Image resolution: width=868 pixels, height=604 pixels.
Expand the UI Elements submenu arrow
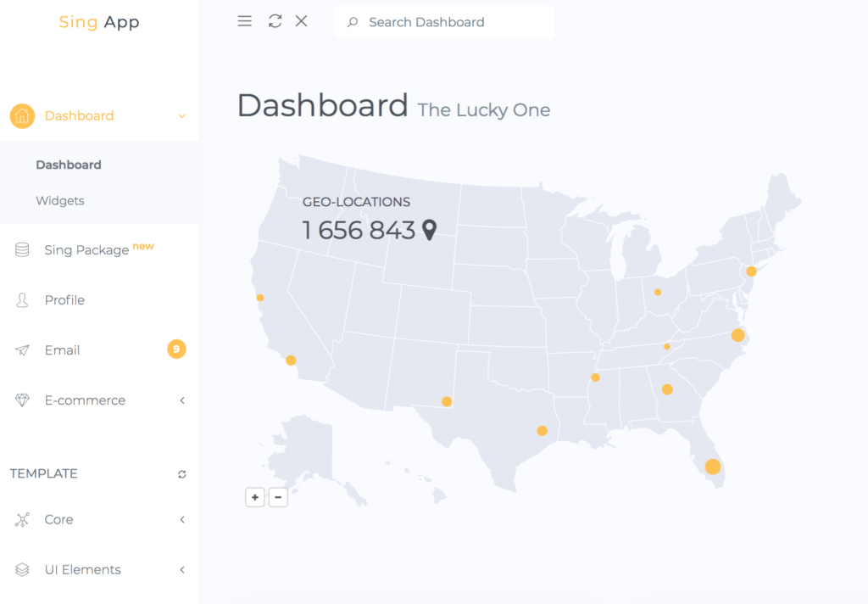tap(182, 570)
